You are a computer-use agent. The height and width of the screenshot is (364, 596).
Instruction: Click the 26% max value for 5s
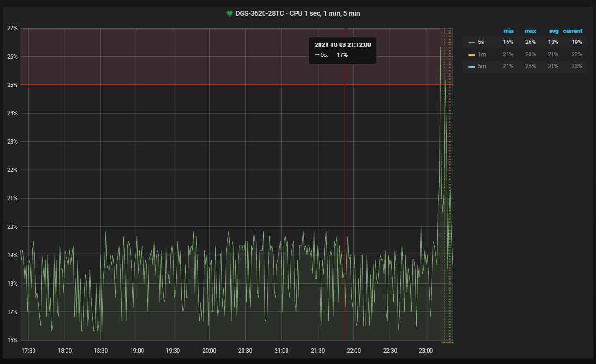click(x=530, y=42)
